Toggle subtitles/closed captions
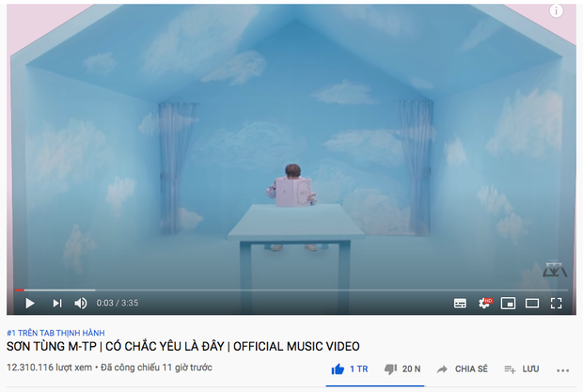 click(460, 304)
